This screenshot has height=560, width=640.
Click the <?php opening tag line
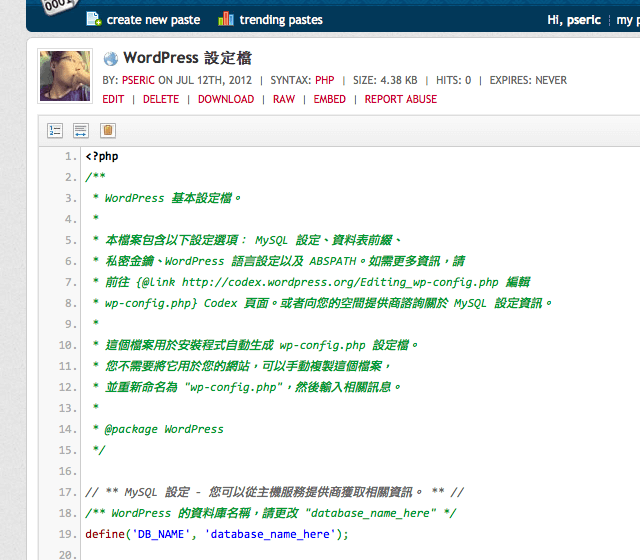pos(102,156)
